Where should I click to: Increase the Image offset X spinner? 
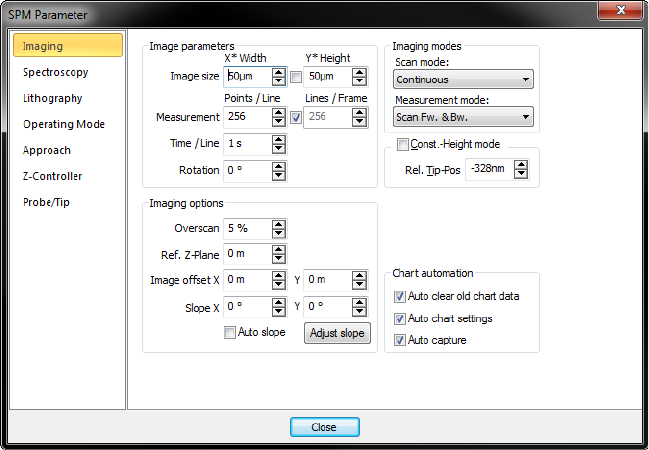click(x=278, y=276)
